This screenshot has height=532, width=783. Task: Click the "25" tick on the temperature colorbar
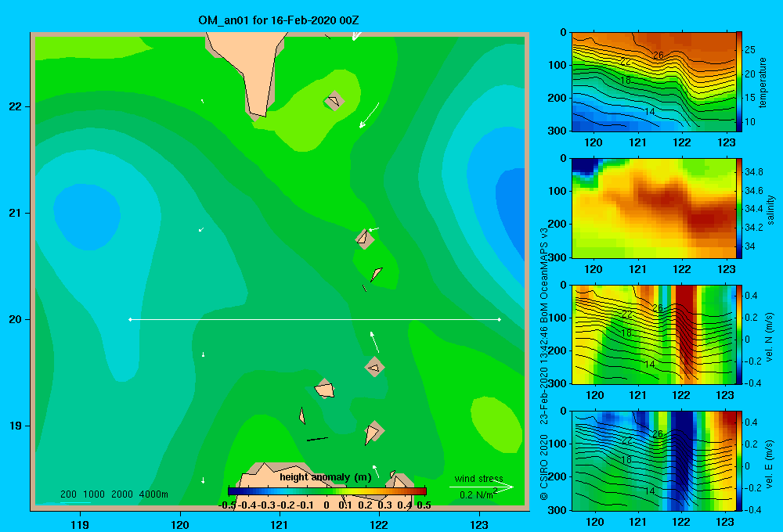pyautogui.click(x=750, y=50)
